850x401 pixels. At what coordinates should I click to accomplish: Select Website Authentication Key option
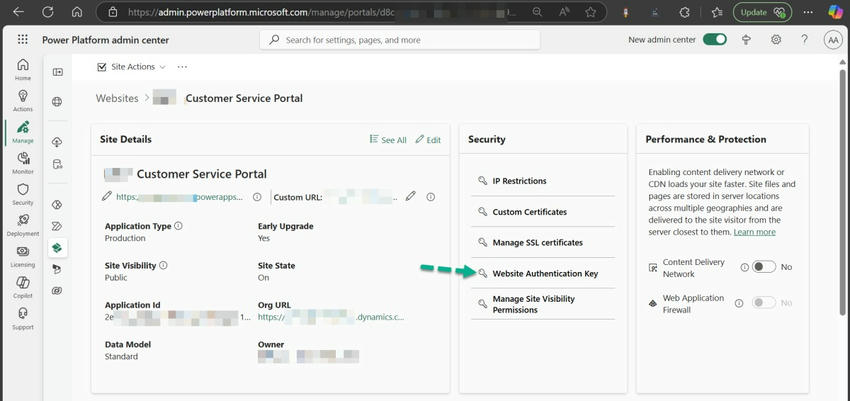tap(545, 273)
